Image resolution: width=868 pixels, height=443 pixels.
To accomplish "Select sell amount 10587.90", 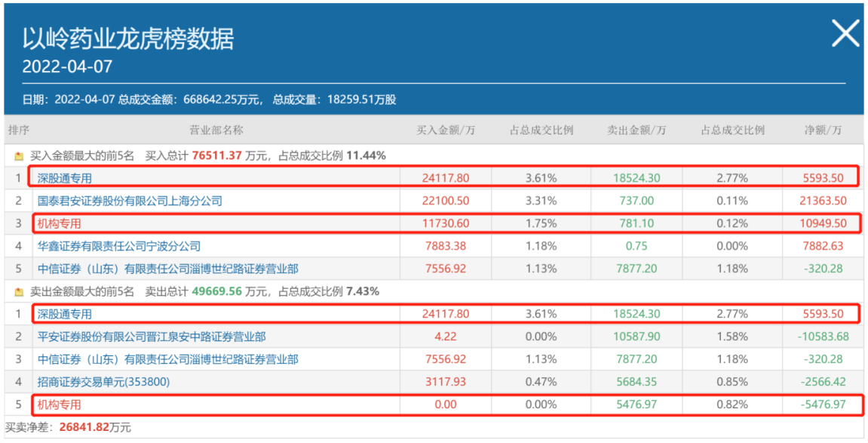I will (636, 337).
